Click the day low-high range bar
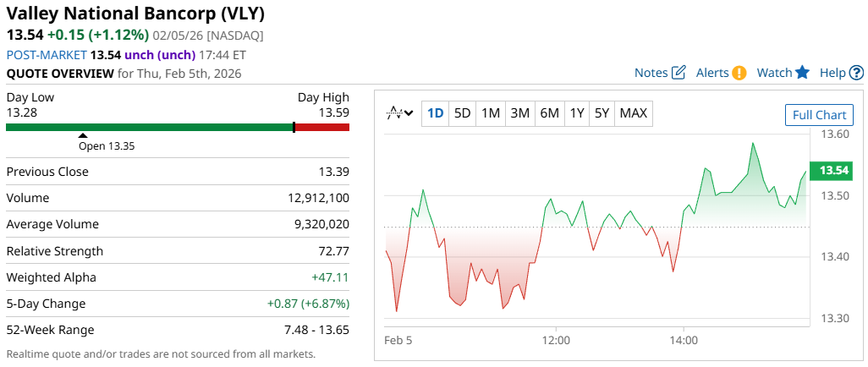Viewport: 868px width, 367px height. 177,127
